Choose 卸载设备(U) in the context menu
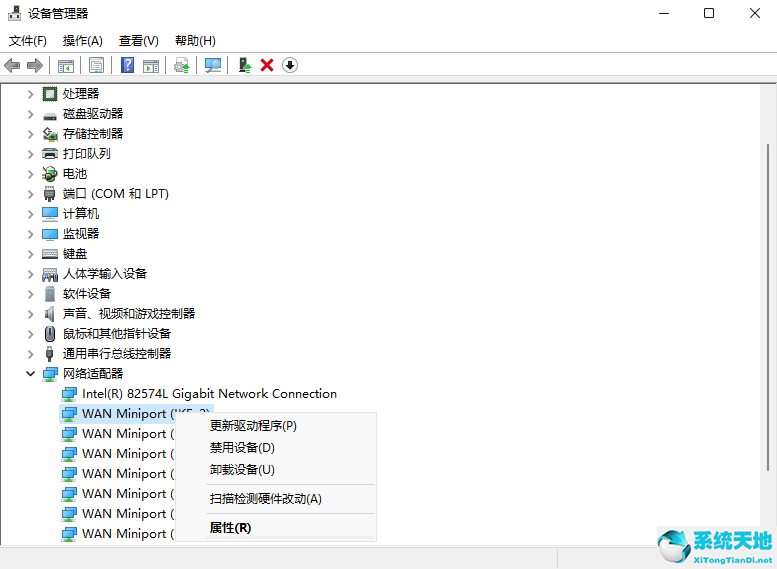The height and width of the screenshot is (569, 777). pyautogui.click(x=276, y=469)
